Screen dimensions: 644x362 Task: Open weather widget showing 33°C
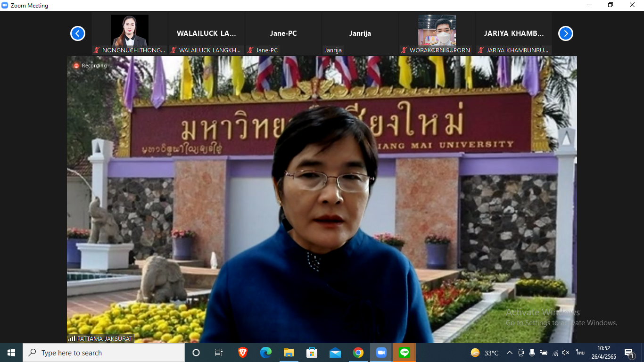coord(485,353)
